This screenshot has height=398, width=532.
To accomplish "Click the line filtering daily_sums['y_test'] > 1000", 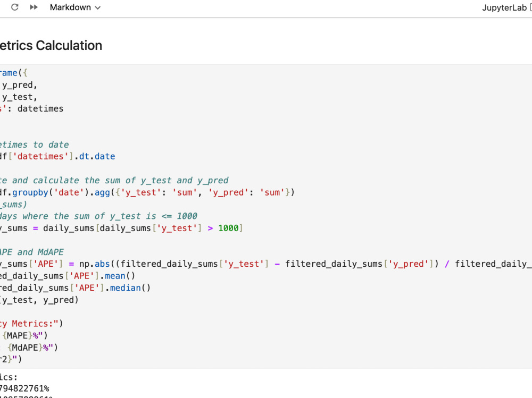I will [121, 228].
